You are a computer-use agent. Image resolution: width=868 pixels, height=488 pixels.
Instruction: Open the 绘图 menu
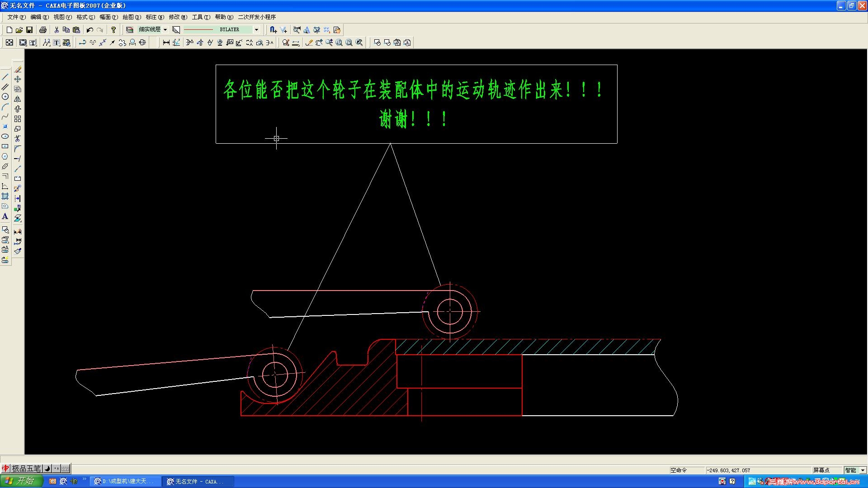tap(132, 17)
